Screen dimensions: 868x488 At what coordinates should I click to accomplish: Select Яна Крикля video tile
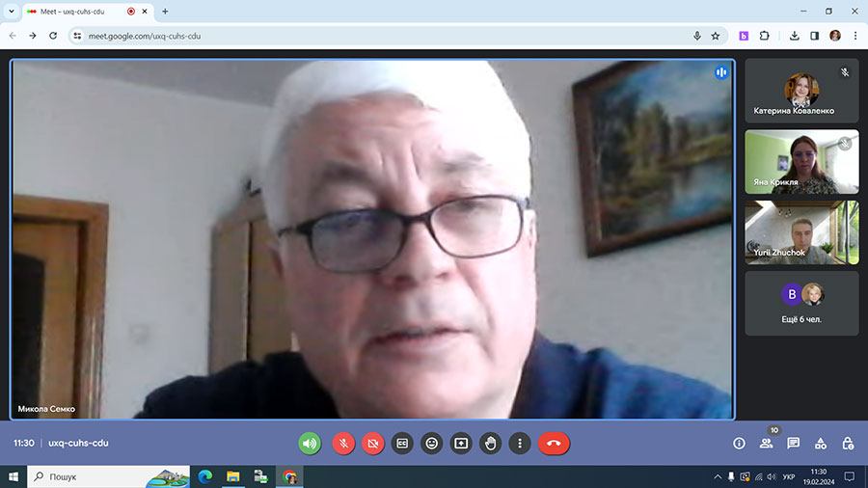pyautogui.click(x=801, y=162)
